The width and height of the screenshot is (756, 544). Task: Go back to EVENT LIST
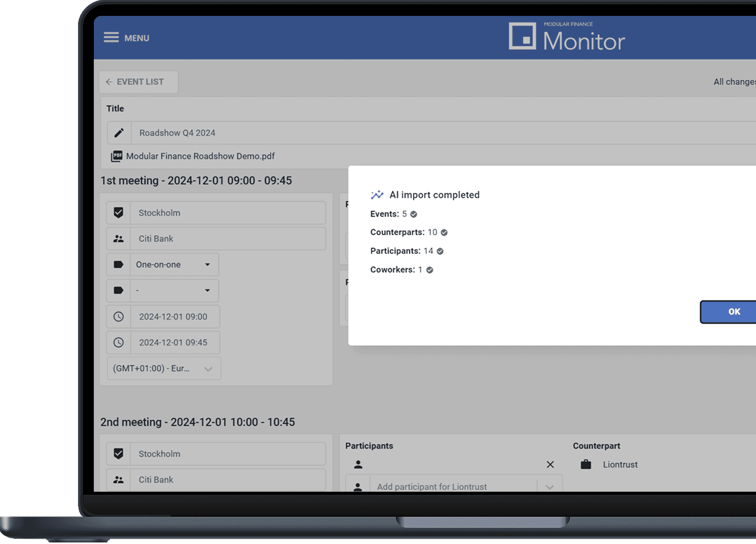(x=138, y=82)
